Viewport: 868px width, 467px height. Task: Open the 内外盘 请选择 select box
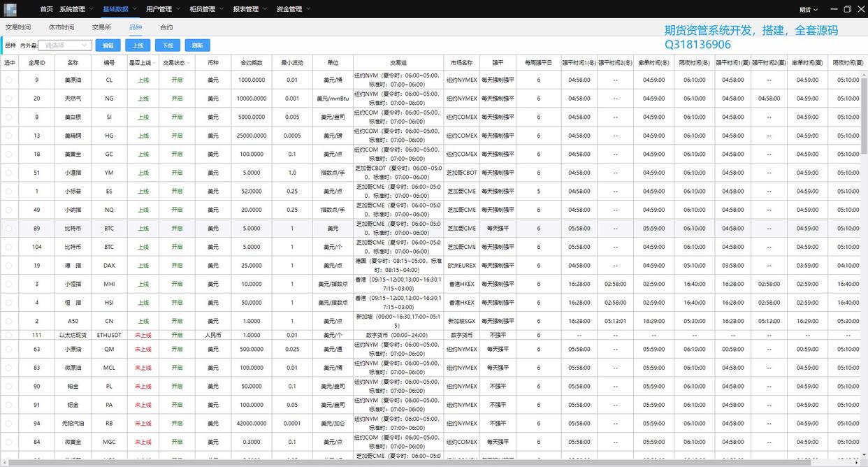coord(65,45)
